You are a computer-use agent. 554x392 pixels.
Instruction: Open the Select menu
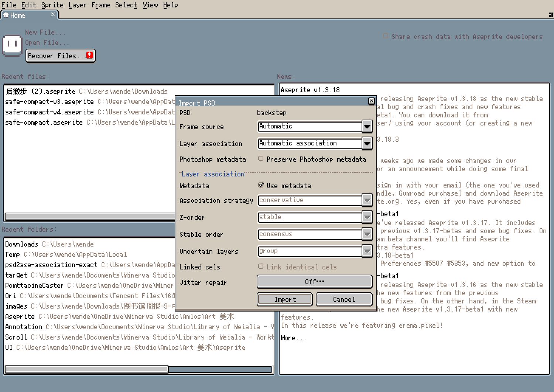[126, 5]
